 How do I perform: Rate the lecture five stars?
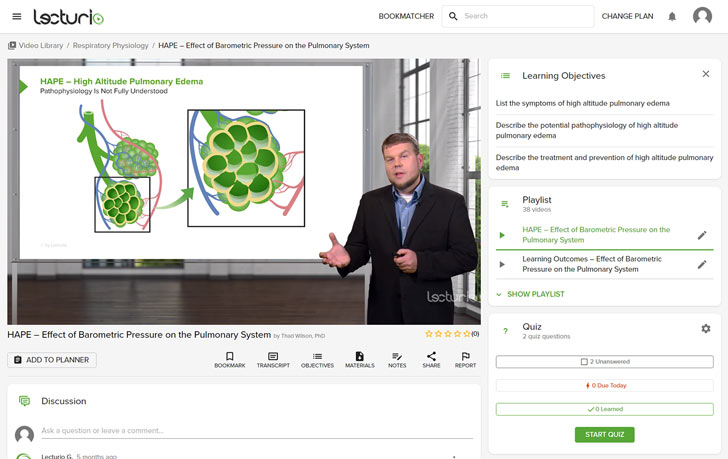(x=467, y=334)
